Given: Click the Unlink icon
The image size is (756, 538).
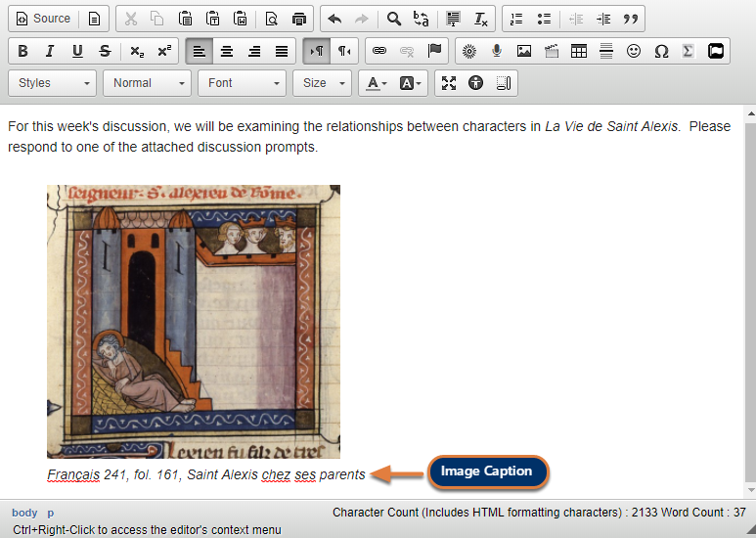Looking at the screenshot, I should 407,51.
